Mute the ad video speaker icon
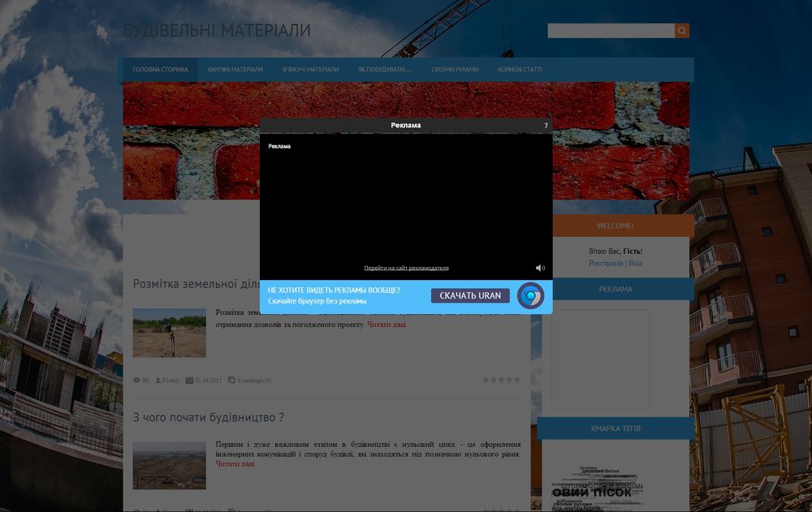 pyautogui.click(x=540, y=268)
